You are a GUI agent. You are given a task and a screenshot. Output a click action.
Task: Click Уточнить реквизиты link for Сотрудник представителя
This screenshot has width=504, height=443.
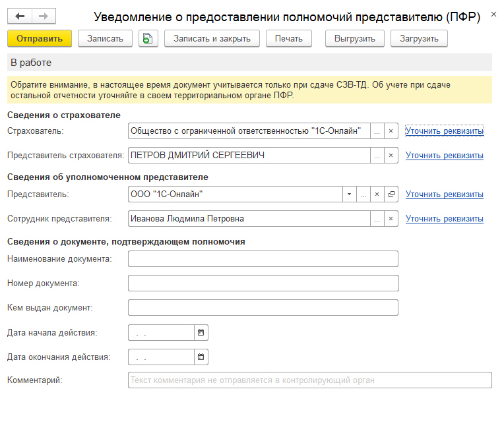444,219
